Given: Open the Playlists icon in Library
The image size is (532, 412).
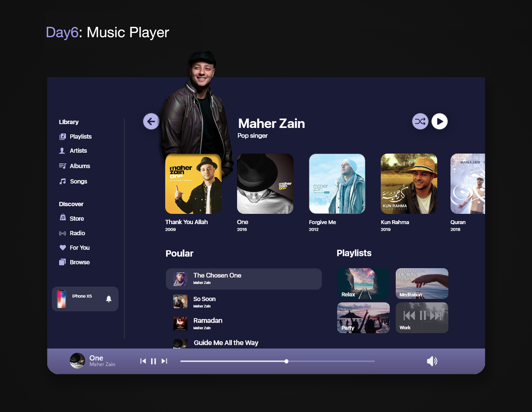Looking at the screenshot, I should (x=63, y=137).
